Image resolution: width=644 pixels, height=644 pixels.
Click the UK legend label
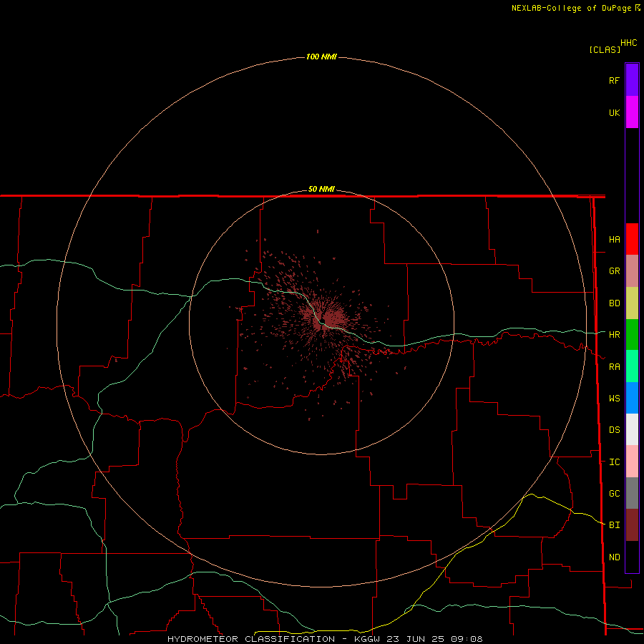[x=614, y=112]
